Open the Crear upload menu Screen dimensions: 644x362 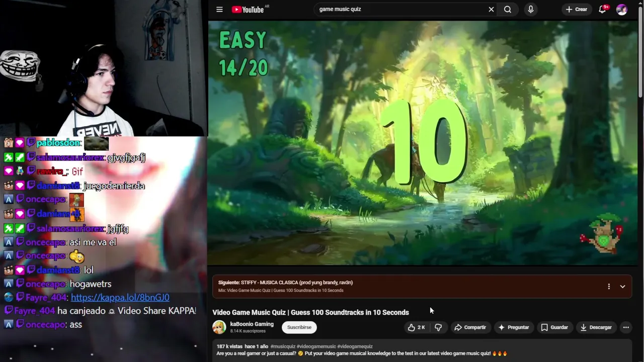point(576,9)
